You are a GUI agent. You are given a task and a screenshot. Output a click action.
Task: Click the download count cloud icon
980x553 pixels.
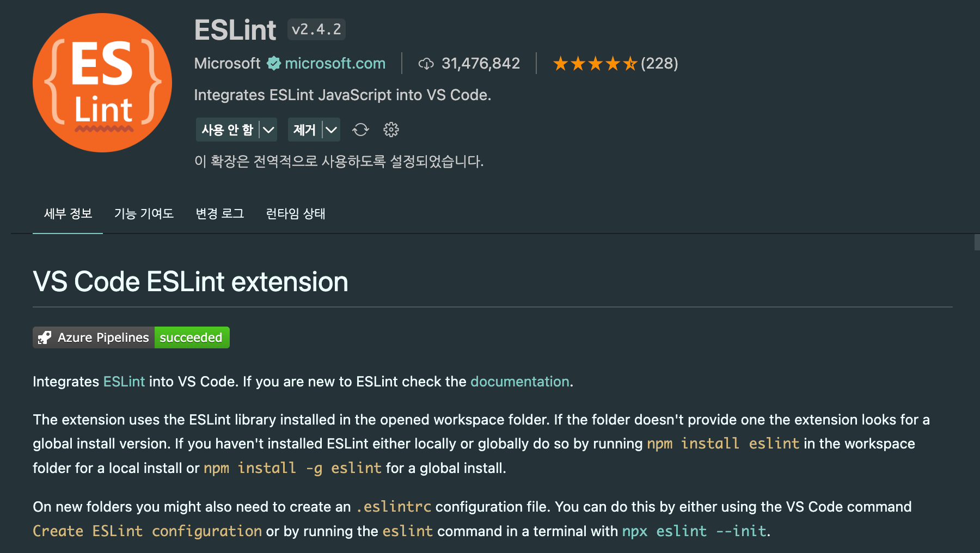[426, 64]
